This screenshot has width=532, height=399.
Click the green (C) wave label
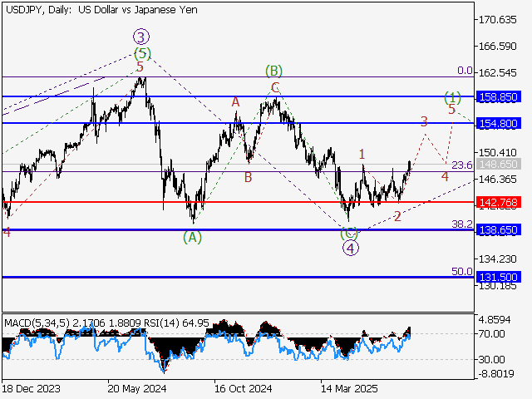coord(349,234)
